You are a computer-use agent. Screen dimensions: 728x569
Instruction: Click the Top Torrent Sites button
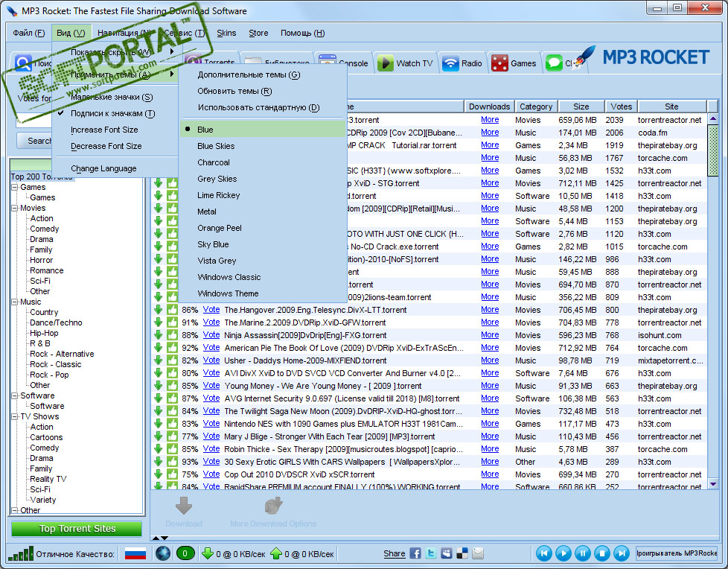(77, 529)
